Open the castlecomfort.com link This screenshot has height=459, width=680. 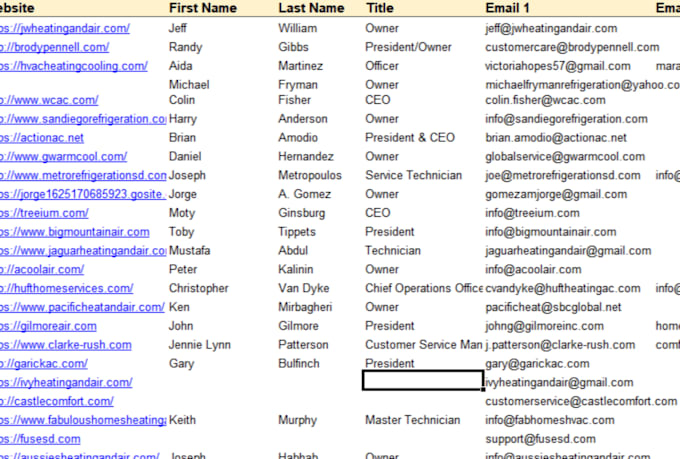57,402
